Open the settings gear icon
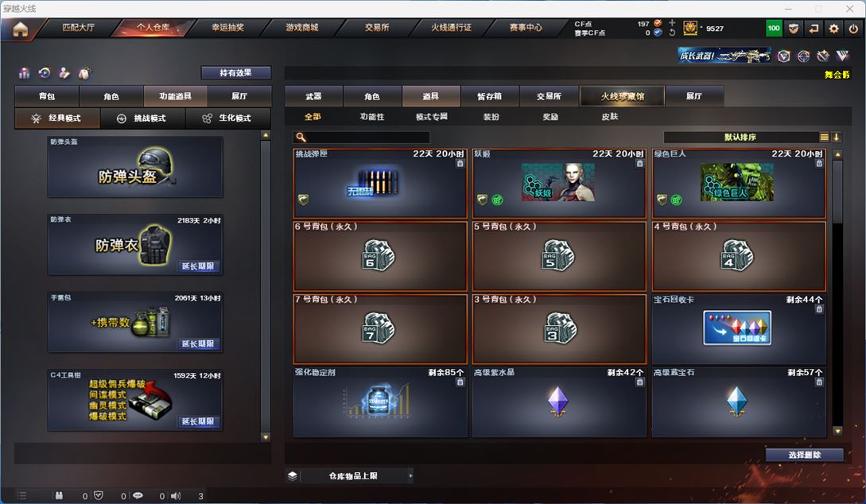Screen dimensions: 866x504 coord(833,28)
